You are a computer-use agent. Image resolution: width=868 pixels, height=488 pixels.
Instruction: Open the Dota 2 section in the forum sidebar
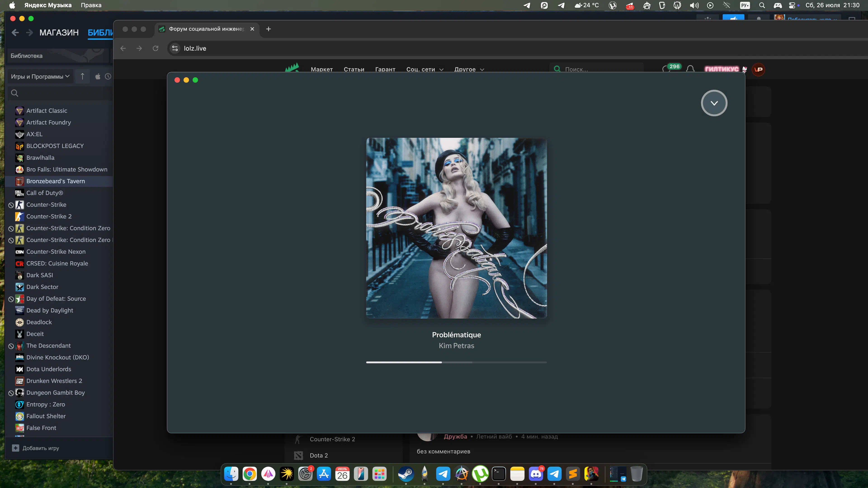tap(318, 456)
